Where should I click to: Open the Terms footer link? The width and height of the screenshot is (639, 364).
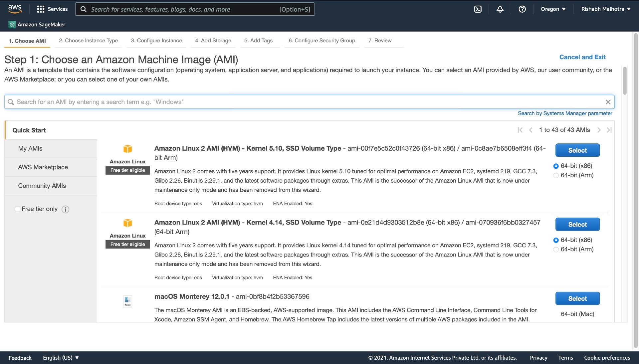tap(565, 358)
